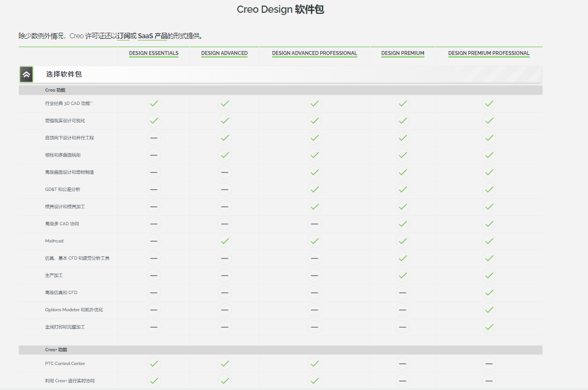Viewport: 588px width, 390px height.
Task: Click check icon for 模具设计和模具加工 under Design Advanced Professional
Action: click(315, 207)
